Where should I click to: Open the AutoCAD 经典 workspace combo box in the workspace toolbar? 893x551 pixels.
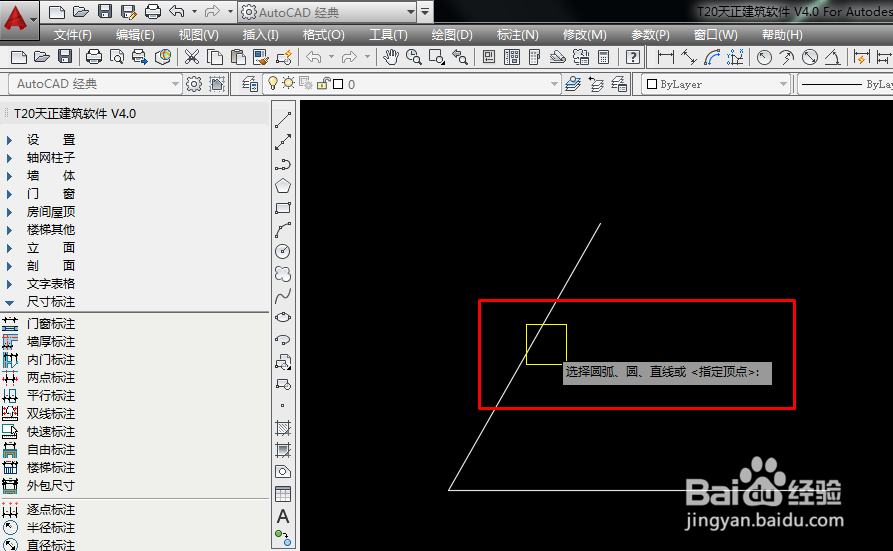point(95,84)
